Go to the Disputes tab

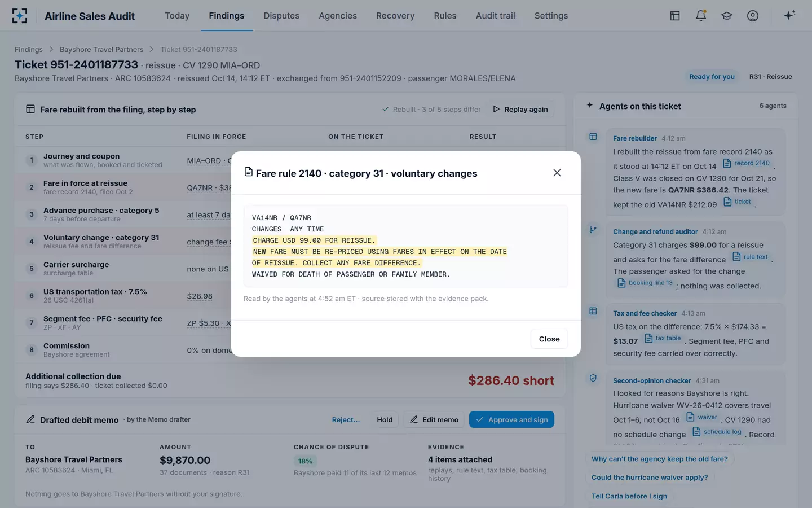(281, 16)
